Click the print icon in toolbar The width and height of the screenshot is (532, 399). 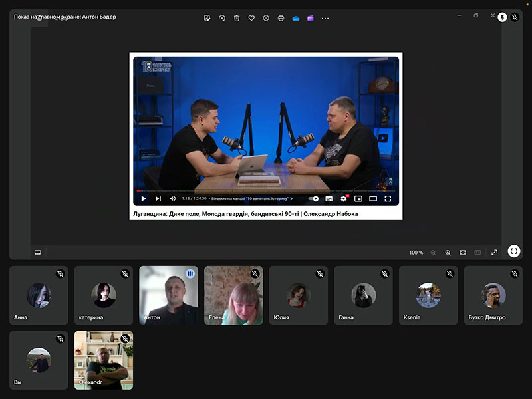pos(281,18)
